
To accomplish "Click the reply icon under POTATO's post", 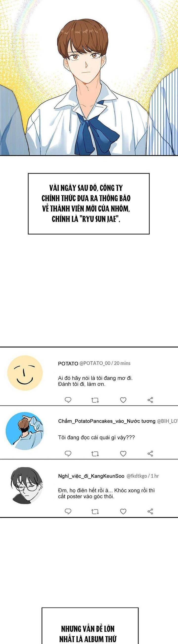I will 68,400.
